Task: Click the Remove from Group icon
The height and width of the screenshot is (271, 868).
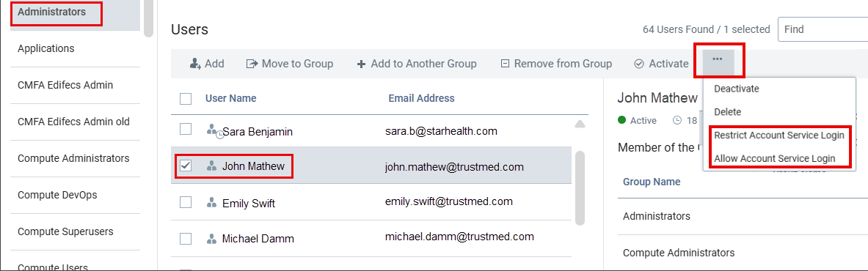Action: point(504,64)
